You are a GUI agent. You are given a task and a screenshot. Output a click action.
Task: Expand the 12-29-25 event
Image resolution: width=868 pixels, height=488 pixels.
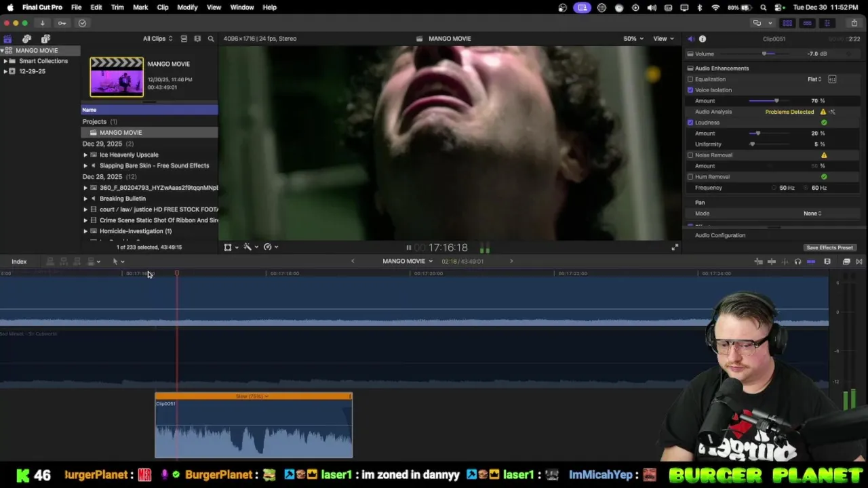[5, 71]
